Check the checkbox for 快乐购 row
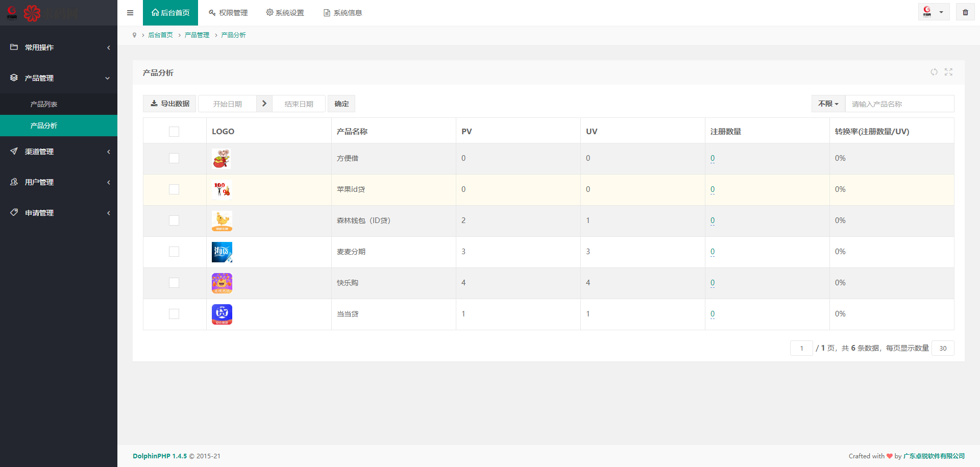The image size is (980, 467). pyautogui.click(x=174, y=283)
